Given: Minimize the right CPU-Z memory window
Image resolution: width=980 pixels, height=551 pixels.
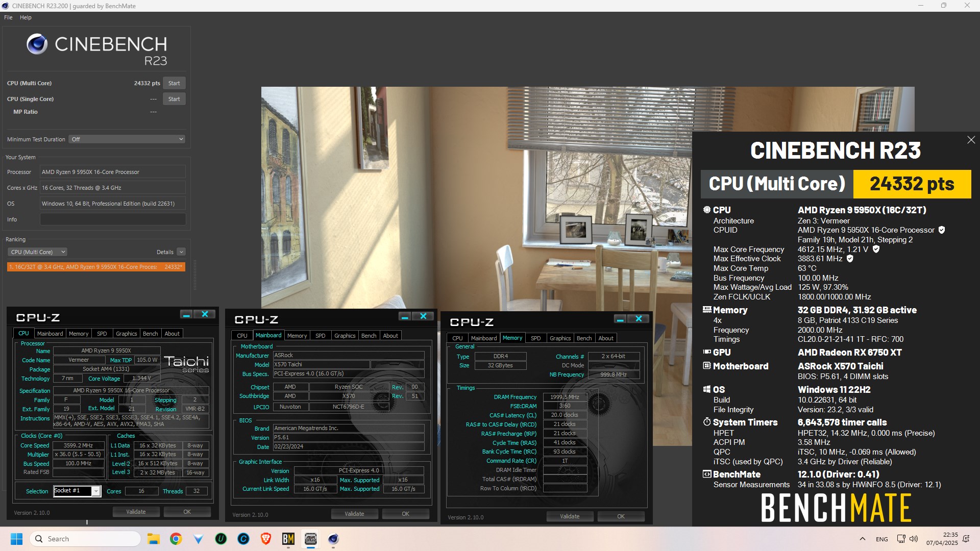Looking at the screenshot, I should click(620, 319).
